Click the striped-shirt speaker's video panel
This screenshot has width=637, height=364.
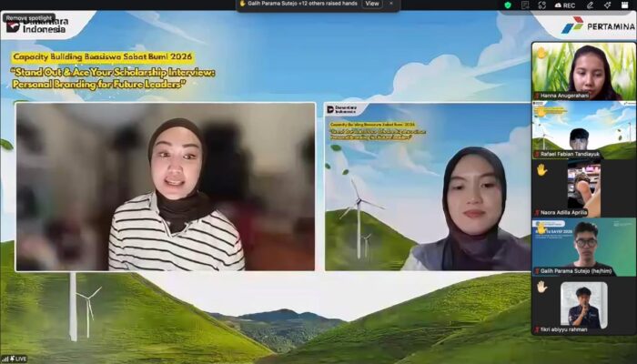pos(165,187)
